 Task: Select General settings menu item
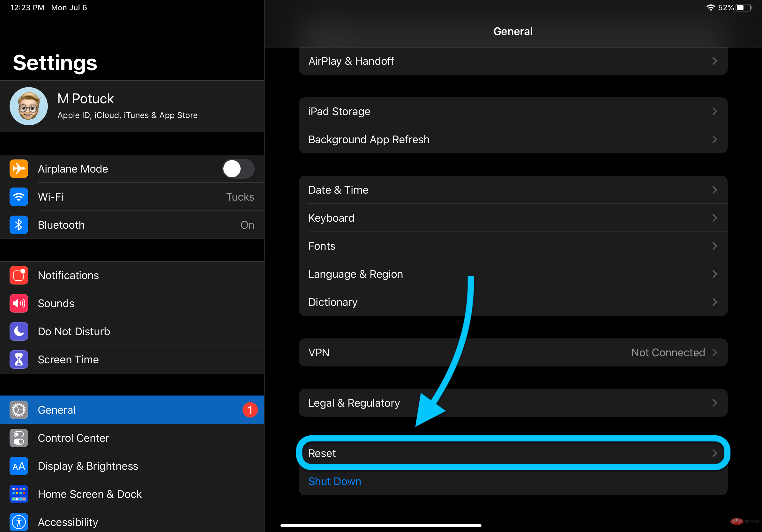coord(132,410)
